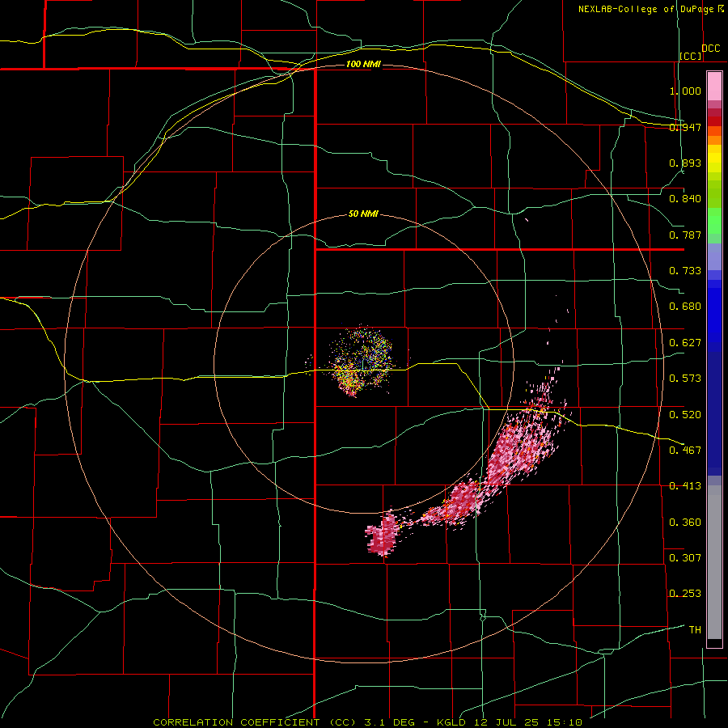This screenshot has width=728, height=728.
Task: Click the 0.307 color scale value
Action: click(685, 558)
